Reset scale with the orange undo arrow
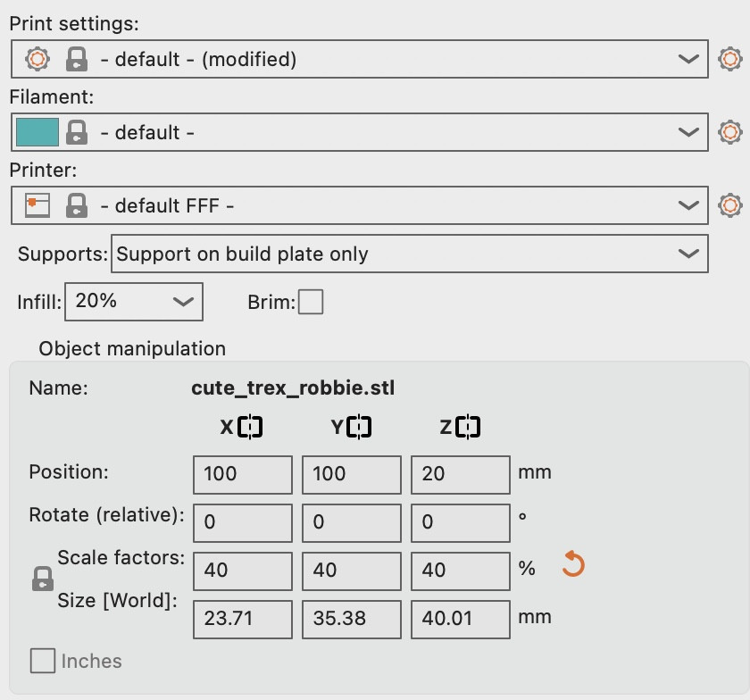The image size is (750, 700). click(x=573, y=565)
